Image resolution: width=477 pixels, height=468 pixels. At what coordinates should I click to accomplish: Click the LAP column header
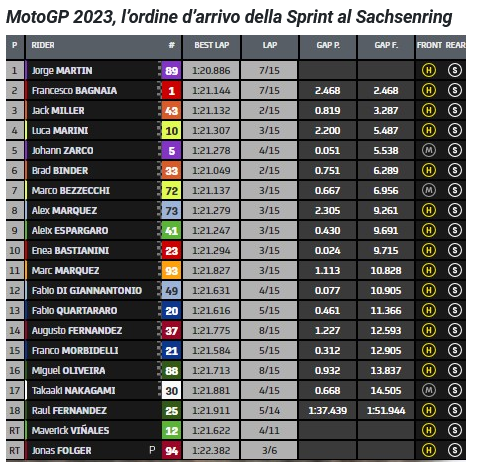pyautogui.click(x=269, y=45)
